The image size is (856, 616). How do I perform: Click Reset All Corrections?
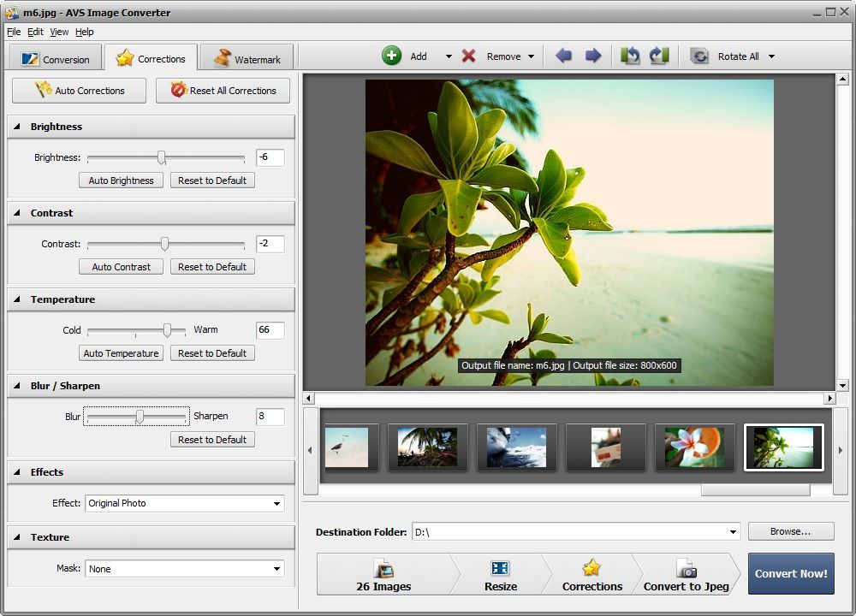[x=223, y=91]
